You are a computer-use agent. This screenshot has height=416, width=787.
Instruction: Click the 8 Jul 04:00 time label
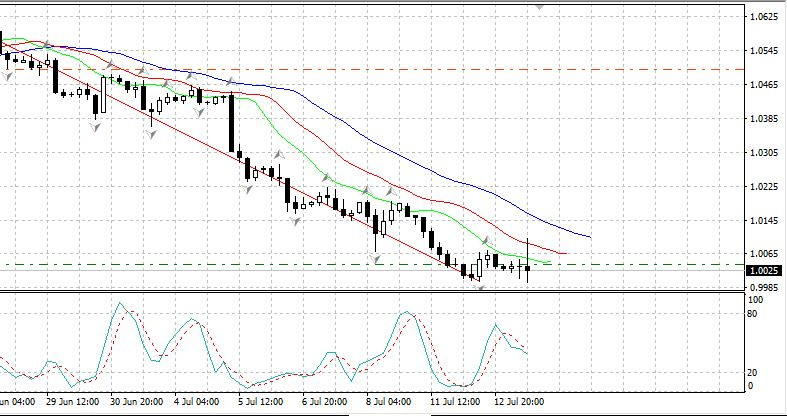(x=389, y=402)
